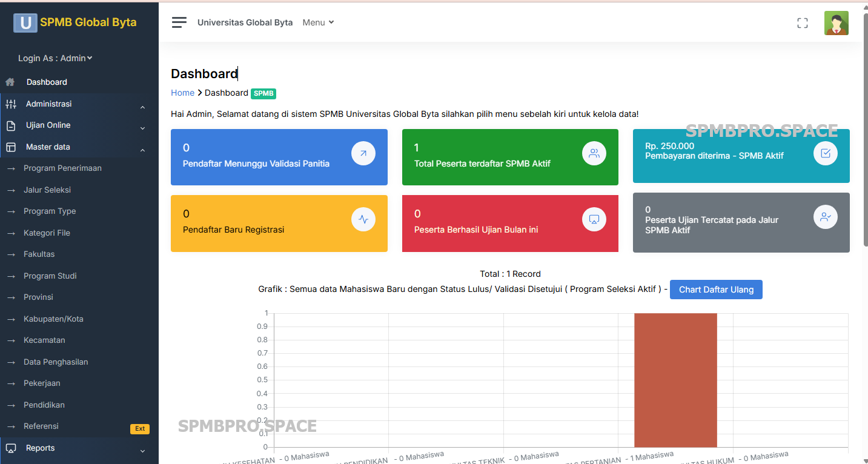This screenshot has height=464, width=868.
Task: Open the user avatar profile menu
Action: point(836,23)
